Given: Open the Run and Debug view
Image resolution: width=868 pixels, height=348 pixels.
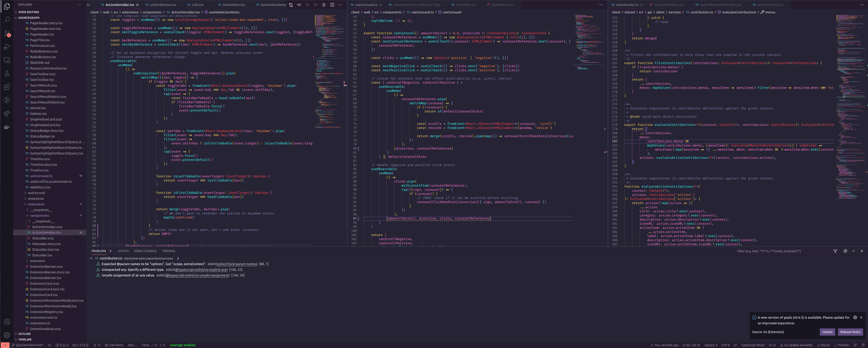Looking at the screenshot, I should click(7, 47).
